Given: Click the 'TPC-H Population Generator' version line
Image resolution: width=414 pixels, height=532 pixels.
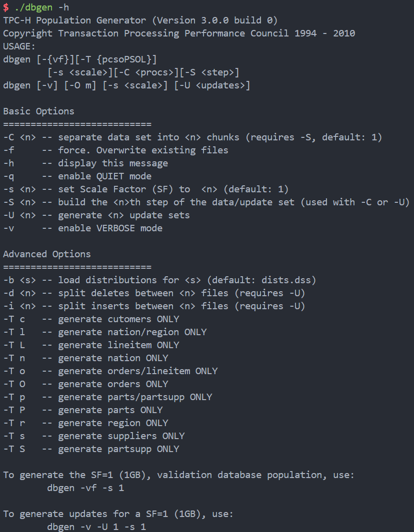Looking at the screenshot, I should pyautogui.click(x=140, y=20).
